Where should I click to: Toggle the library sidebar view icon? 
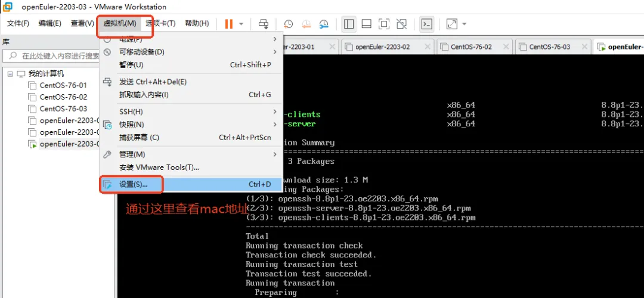(349, 24)
